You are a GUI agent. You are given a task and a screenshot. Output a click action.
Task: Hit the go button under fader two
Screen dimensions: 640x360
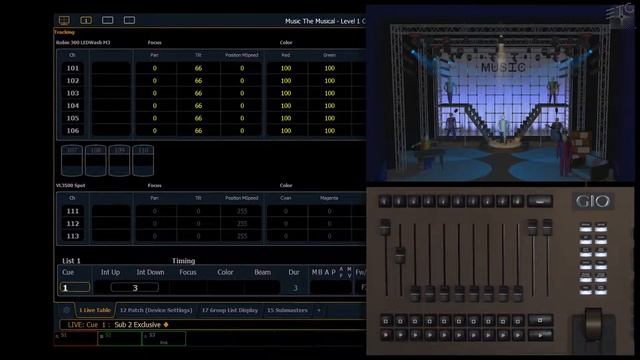(x=400, y=335)
